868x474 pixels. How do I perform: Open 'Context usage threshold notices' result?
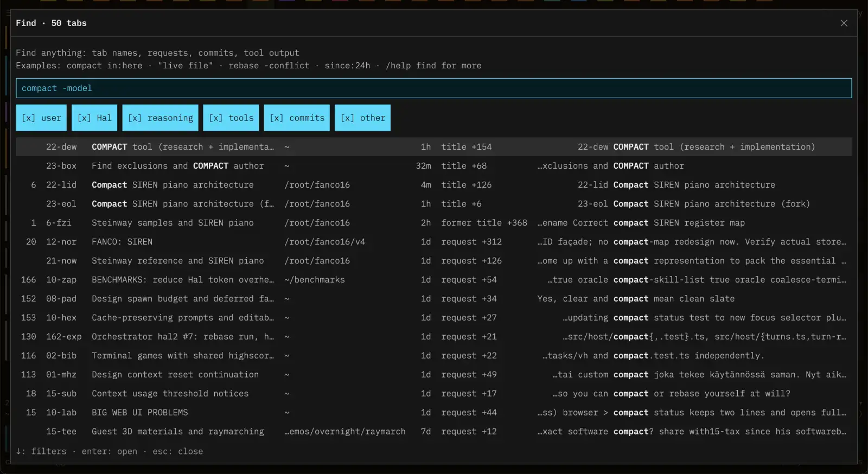pos(433,394)
